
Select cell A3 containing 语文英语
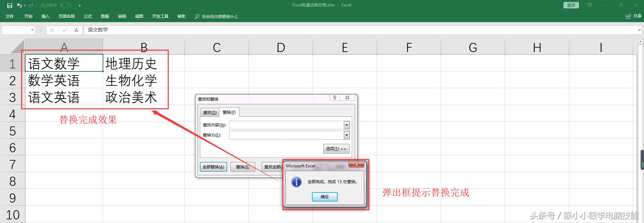[x=64, y=97]
